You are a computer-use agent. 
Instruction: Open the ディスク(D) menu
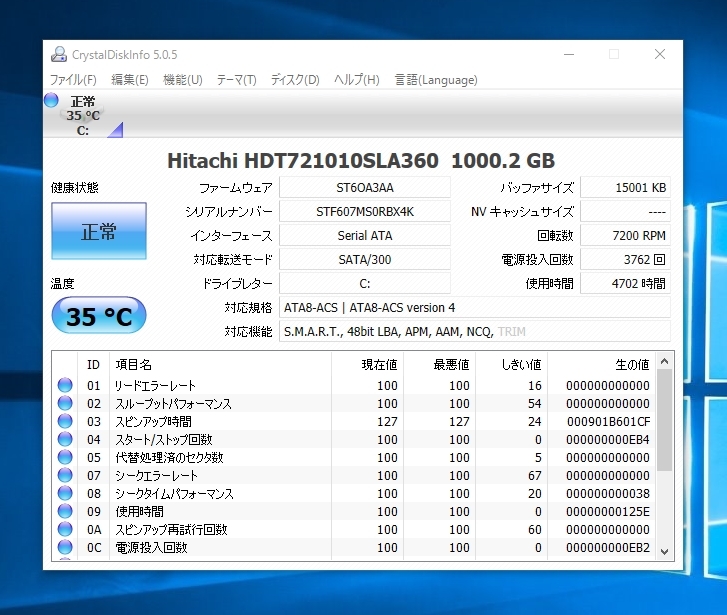295,80
